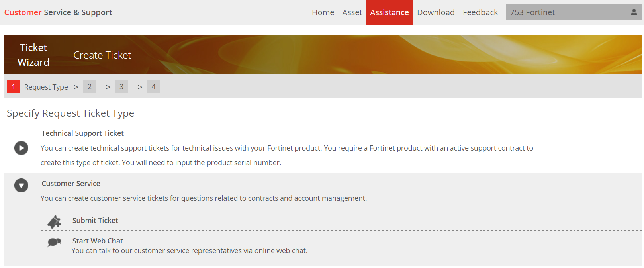
Task: Click the Specify Request Ticket Type heading
Action: click(70, 113)
